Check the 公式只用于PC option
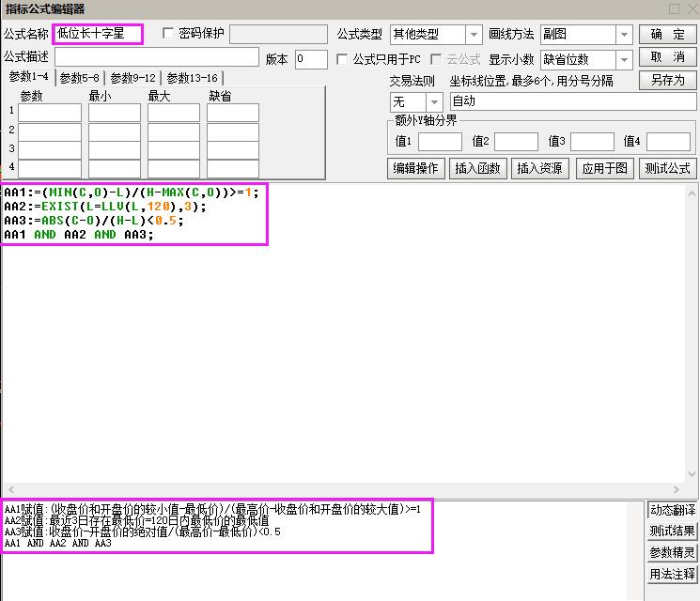The width and height of the screenshot is (700, 601). click(x=343, y=59)
